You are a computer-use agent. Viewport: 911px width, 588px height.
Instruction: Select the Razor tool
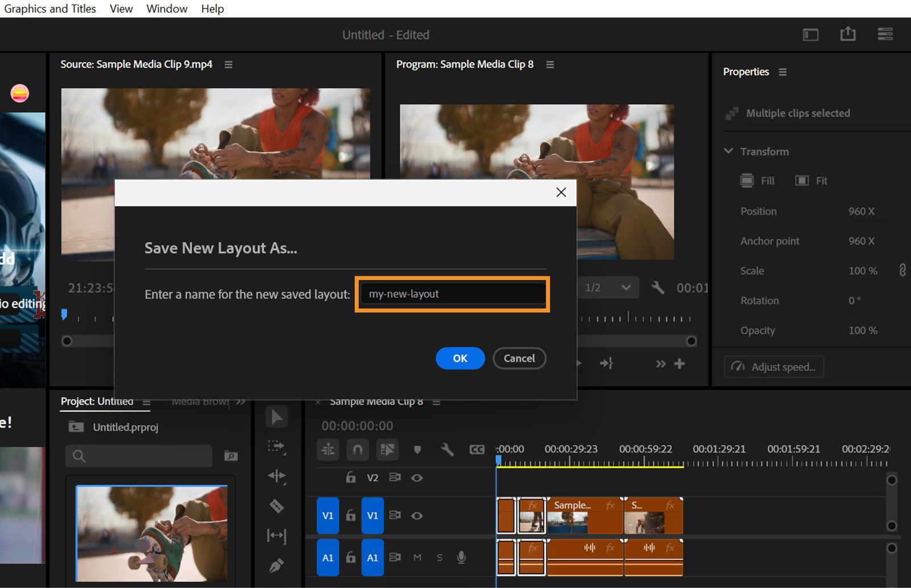point(277,505)
